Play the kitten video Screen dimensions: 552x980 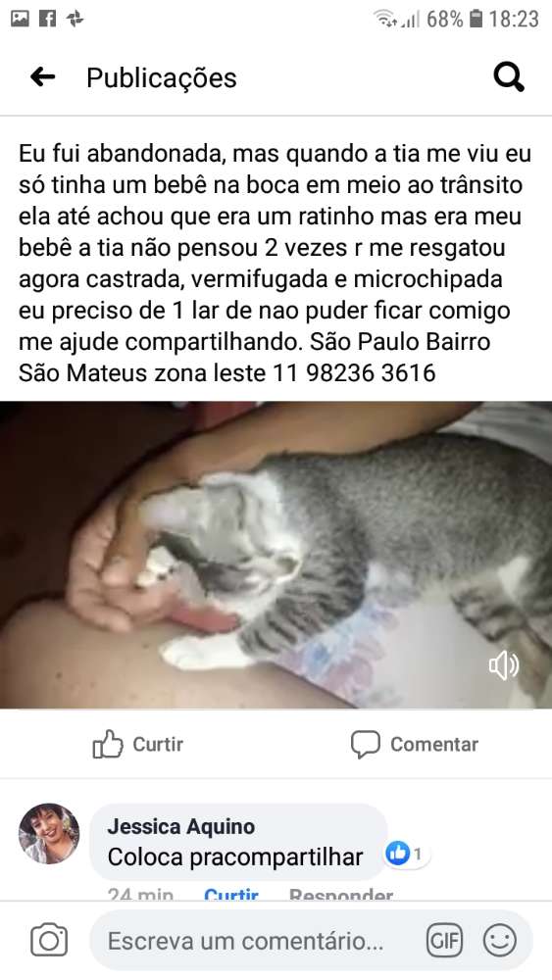(276, 555)
